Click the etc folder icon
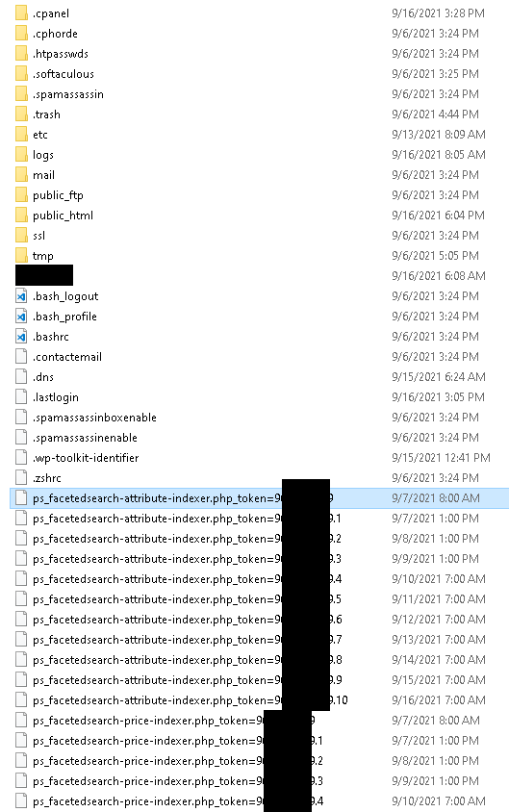This screenshot has width=509, height=812. [x=21, y=134]
